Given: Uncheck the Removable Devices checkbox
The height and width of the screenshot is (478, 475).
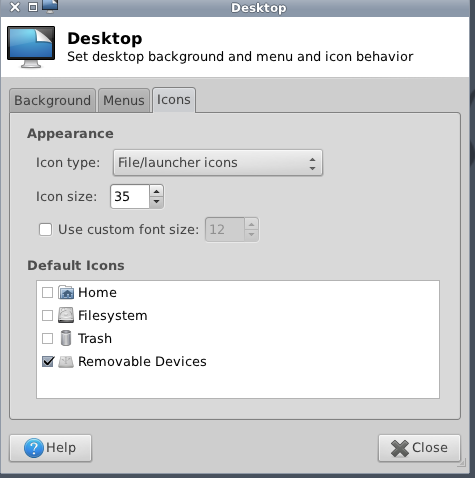Looking at the screenshot, I should [x=48, y=362].
